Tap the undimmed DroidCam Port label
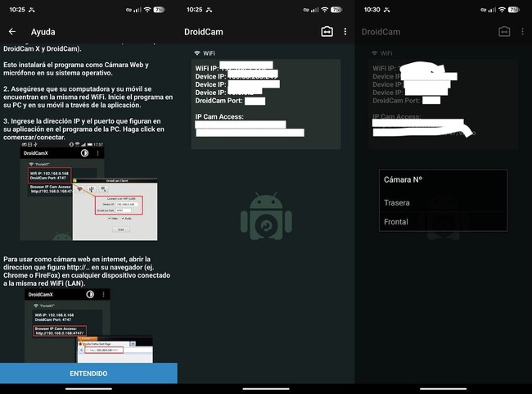The image size is (532, 394). tap(219, 102)
